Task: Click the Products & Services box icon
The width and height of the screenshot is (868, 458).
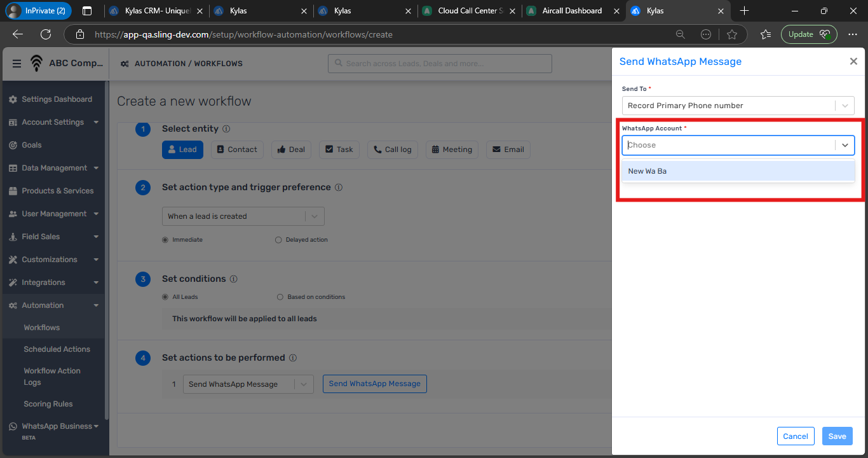Action: 13,191
